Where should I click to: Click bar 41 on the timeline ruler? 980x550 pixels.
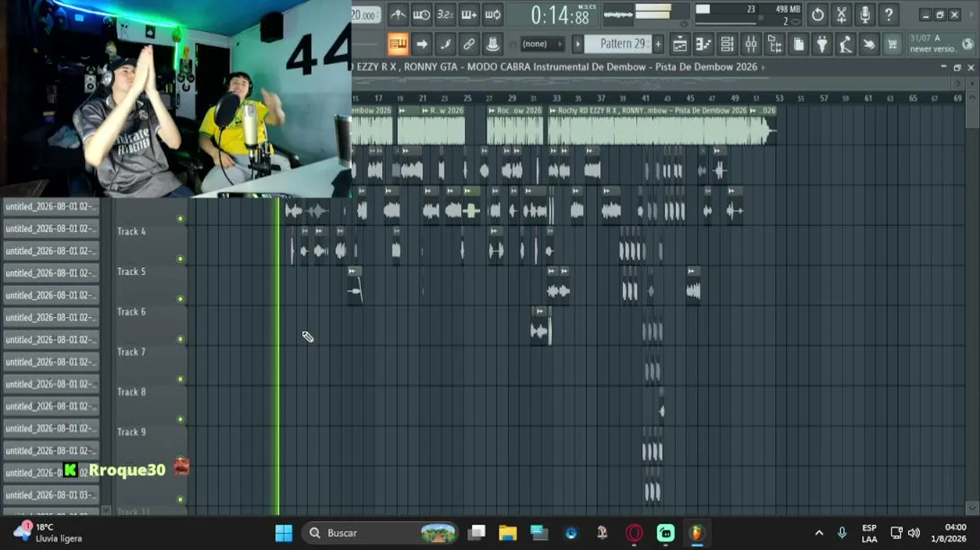pyautogui.click(x=646, y=99)
